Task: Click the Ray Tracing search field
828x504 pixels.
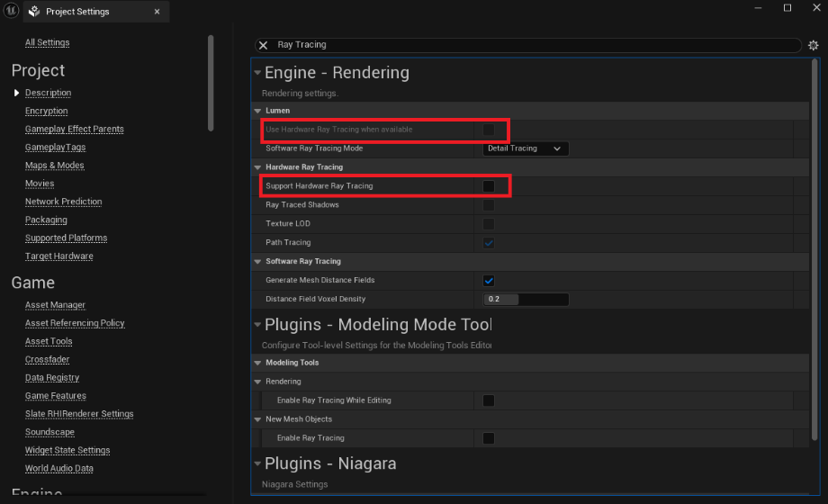Action: pyautogui.click(x=531, y=45)
